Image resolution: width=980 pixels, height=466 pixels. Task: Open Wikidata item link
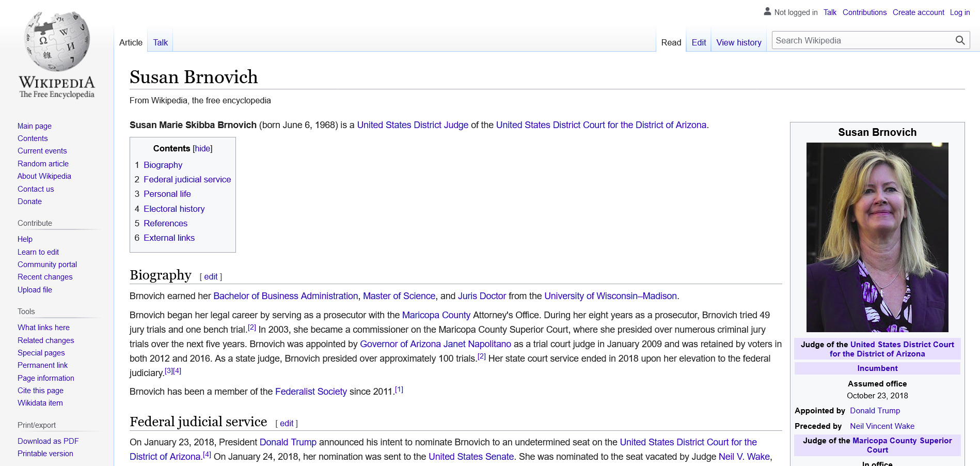[40, 403]
